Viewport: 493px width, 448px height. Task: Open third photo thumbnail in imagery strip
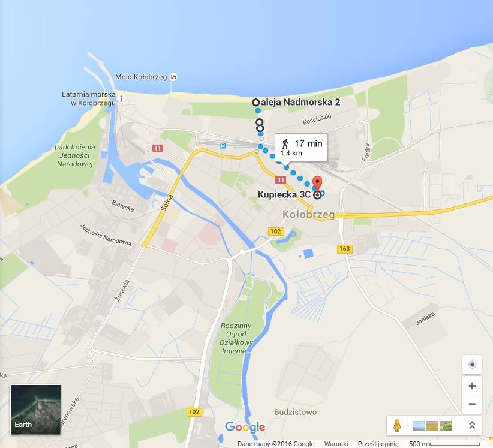(x=446, y=426)
